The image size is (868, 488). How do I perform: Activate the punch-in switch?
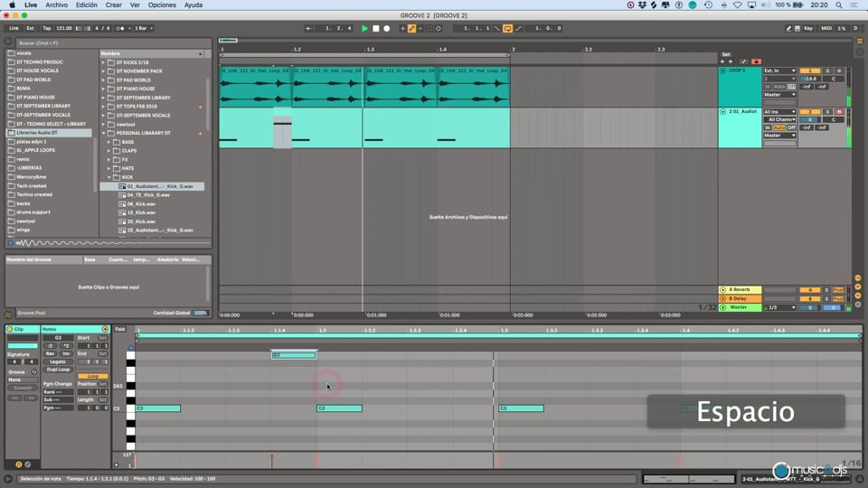click(496, 28)
